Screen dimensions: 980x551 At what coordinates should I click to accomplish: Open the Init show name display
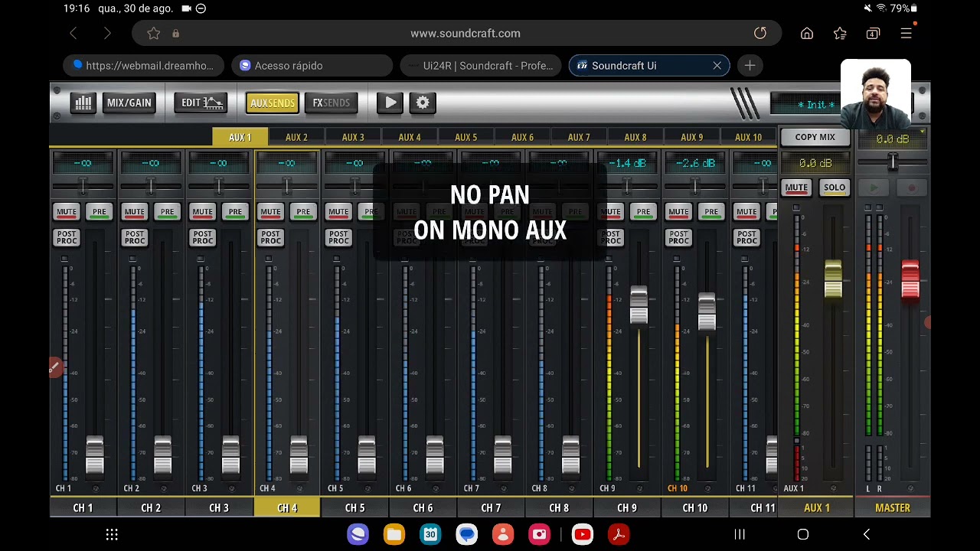815,105
